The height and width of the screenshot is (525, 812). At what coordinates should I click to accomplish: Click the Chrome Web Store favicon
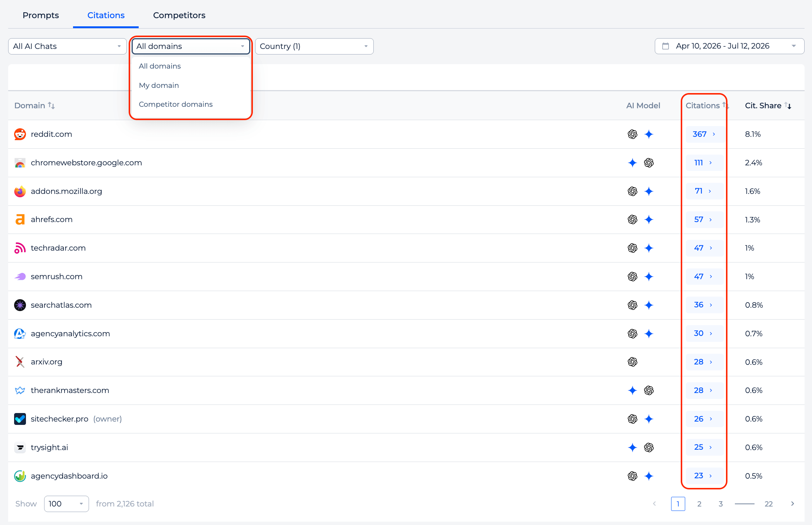coord(20,163)
